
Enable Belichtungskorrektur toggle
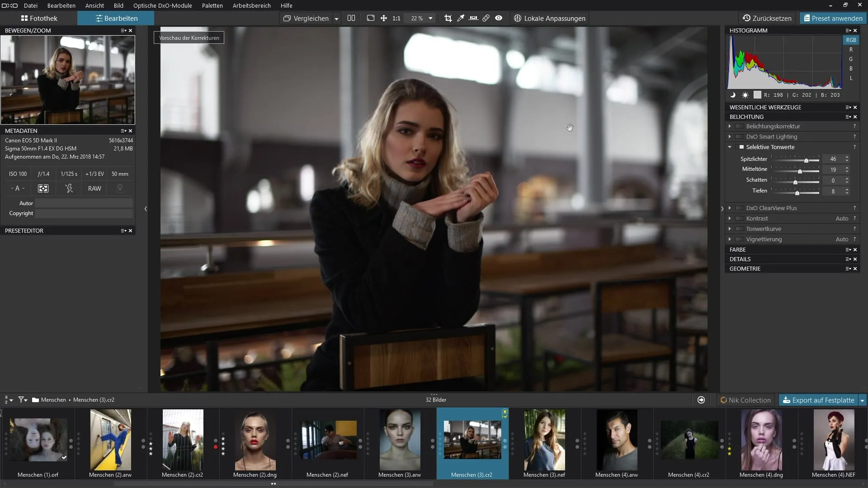pos(740,126)
